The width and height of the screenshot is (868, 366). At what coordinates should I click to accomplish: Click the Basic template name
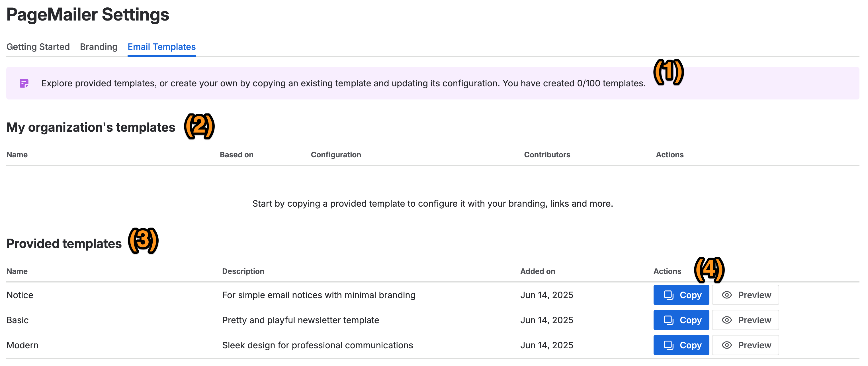click(18, 320)
